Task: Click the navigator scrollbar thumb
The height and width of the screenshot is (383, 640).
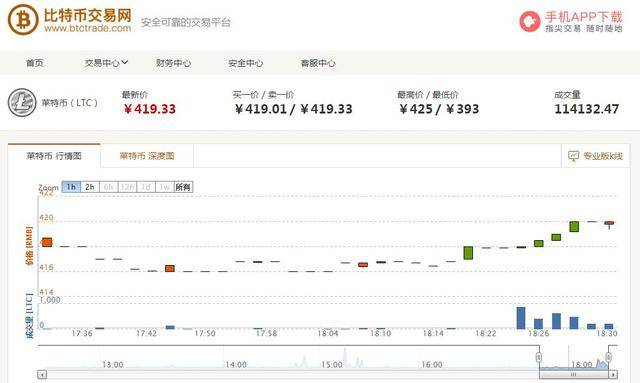Action: point(573,374)
